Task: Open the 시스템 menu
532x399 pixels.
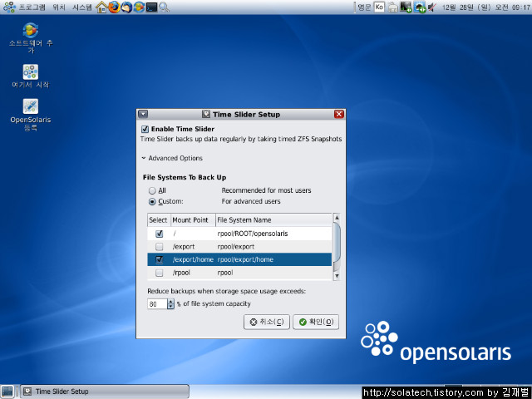Action: [82, 7]
